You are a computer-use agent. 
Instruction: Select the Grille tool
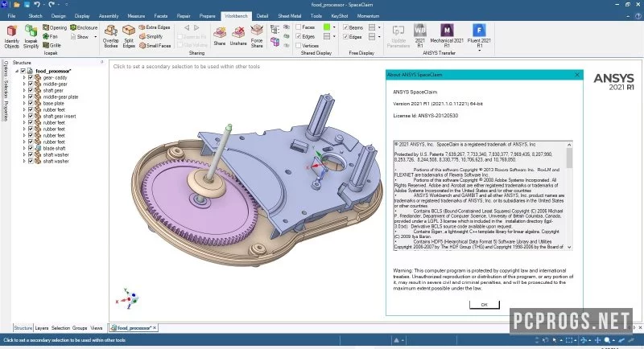(x=52, y=45)
